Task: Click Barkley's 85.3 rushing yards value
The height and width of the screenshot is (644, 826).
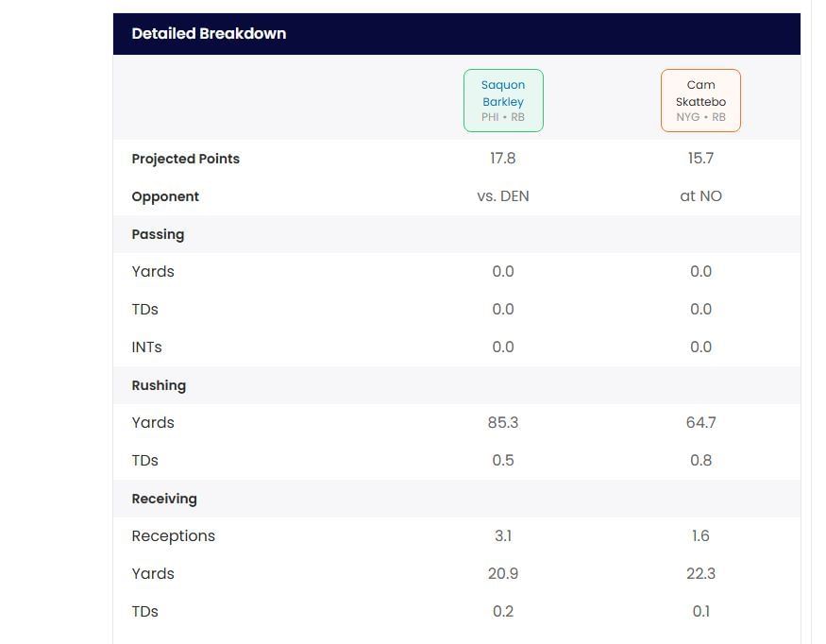Action: tap(503, 423)
